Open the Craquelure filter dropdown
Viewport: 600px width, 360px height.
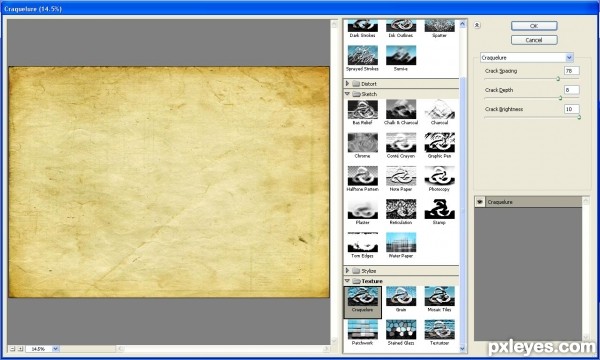[569, 57]
